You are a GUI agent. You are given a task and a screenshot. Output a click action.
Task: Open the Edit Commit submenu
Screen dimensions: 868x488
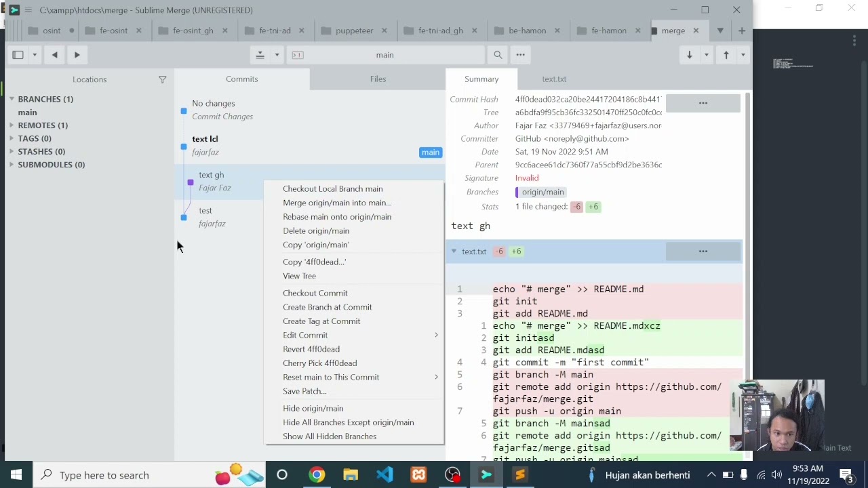pyautogui.click(x=354, y=335)
